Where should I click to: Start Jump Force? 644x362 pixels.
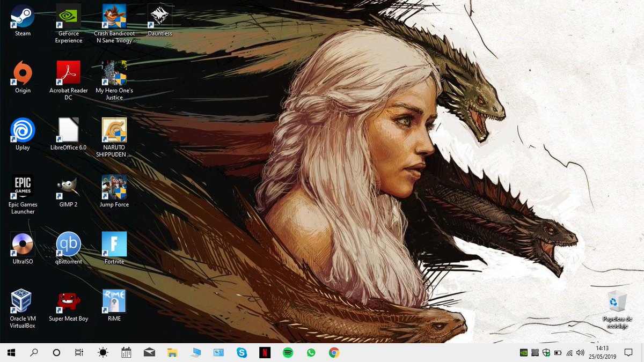(x=113, y=188)
